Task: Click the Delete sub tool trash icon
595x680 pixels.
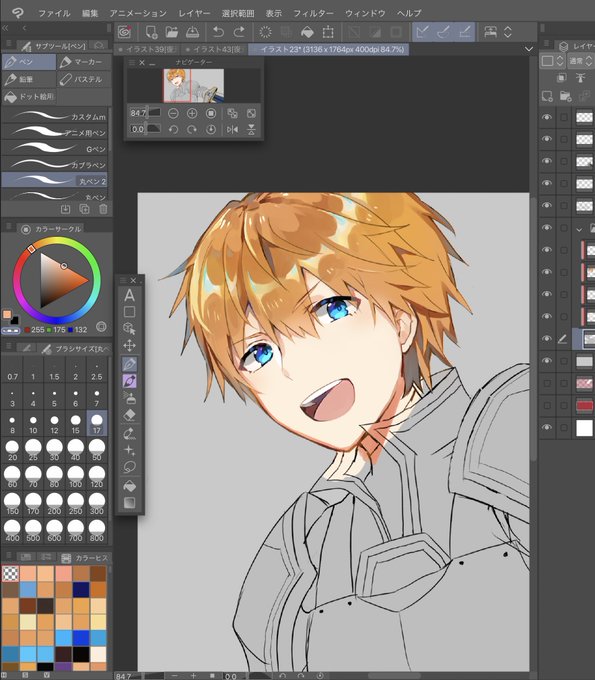Action: coord(103,209)
